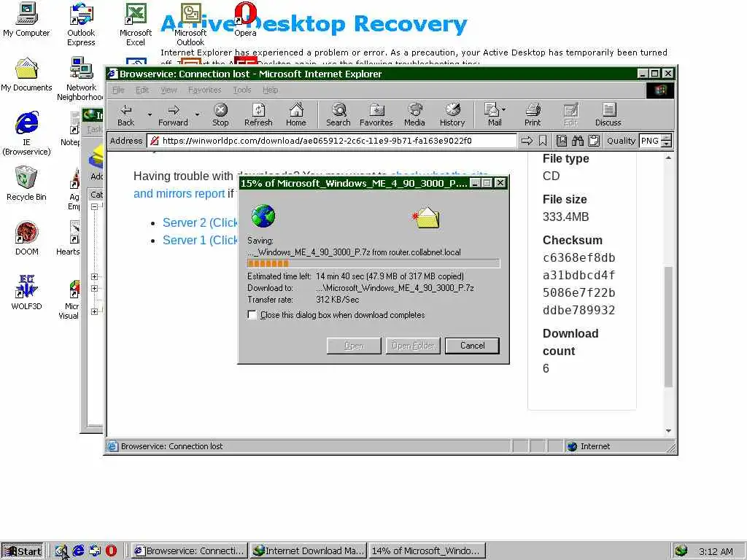Click the Show Desktop quick launch icon
Screen dimensions: 747x560
61,551
